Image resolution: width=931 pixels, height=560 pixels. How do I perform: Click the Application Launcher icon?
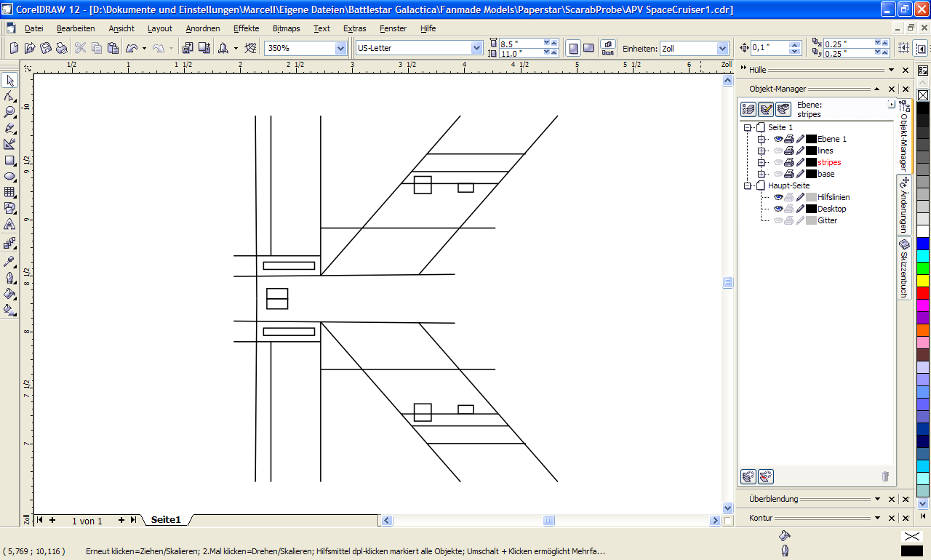(223, 48)
